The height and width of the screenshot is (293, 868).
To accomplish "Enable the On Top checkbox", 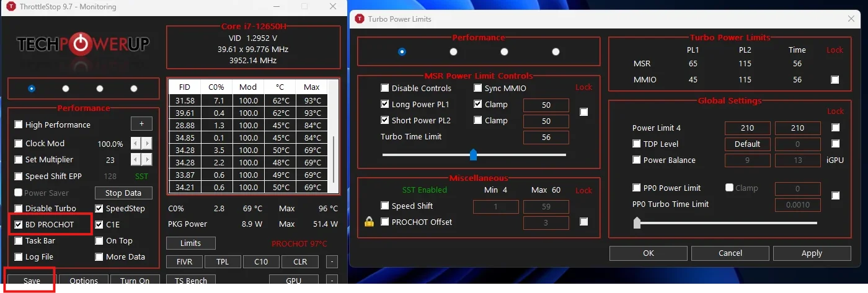I will tap(100, 240).
